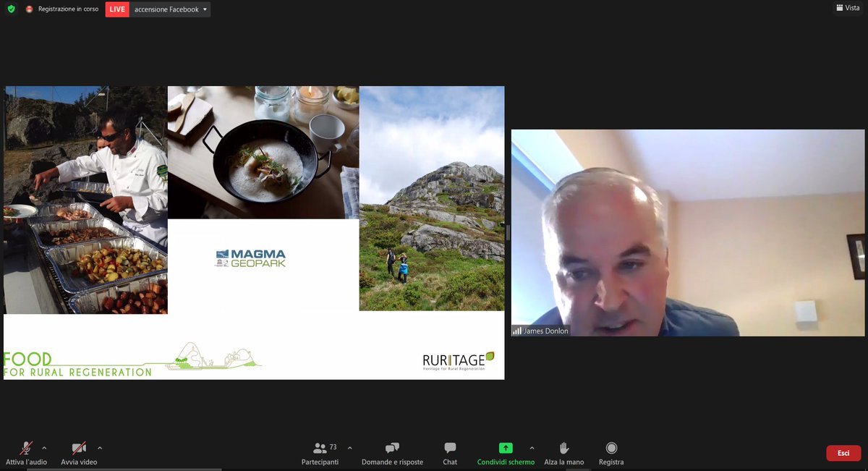868x471 pixels.
Task: Click the red recording indicator icon
Action: click(29, 9)
